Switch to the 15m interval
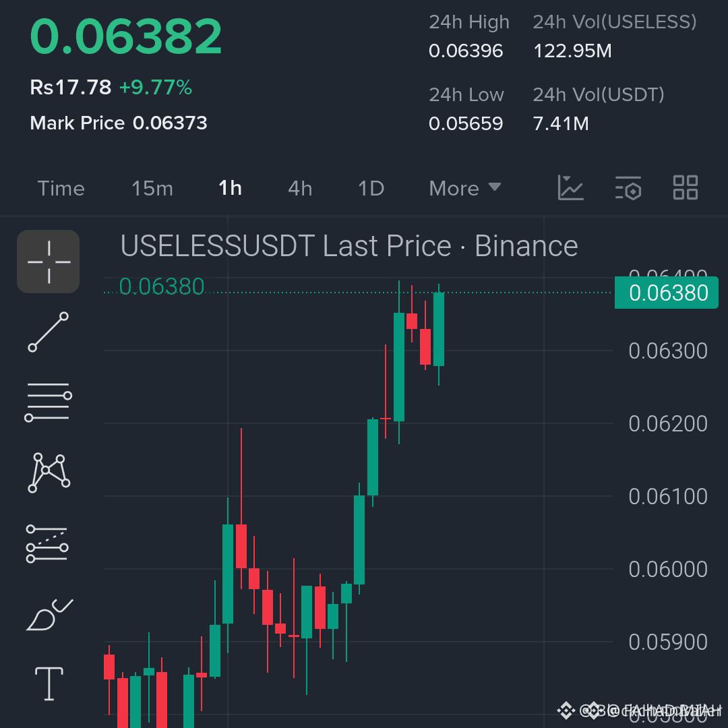This screenshot has height=728, width=728. 152,189
